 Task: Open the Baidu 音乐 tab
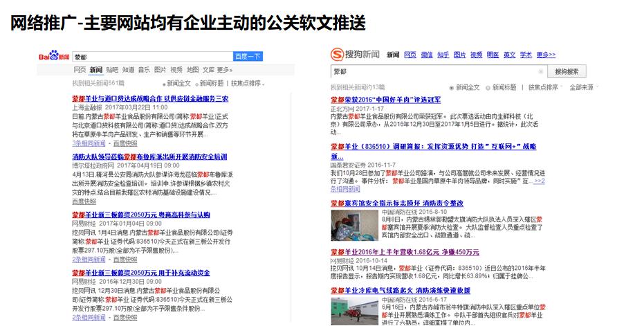click(144, 70)
